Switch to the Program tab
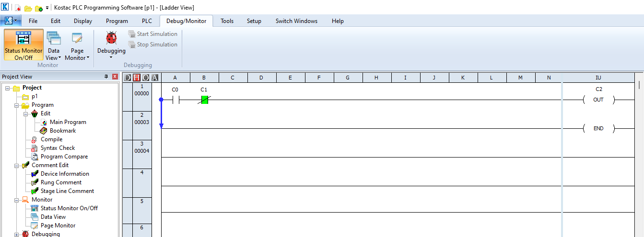 coord(117,21)
